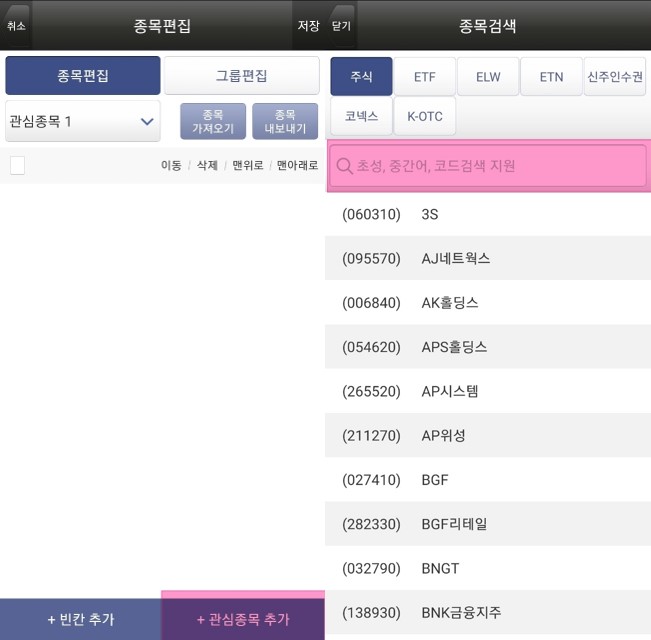The width and height of the screenshot is (651, 640).
Task: Open the 관심종목 1 group dropdown
Action: pyautogui.click(x=83, y=121)
